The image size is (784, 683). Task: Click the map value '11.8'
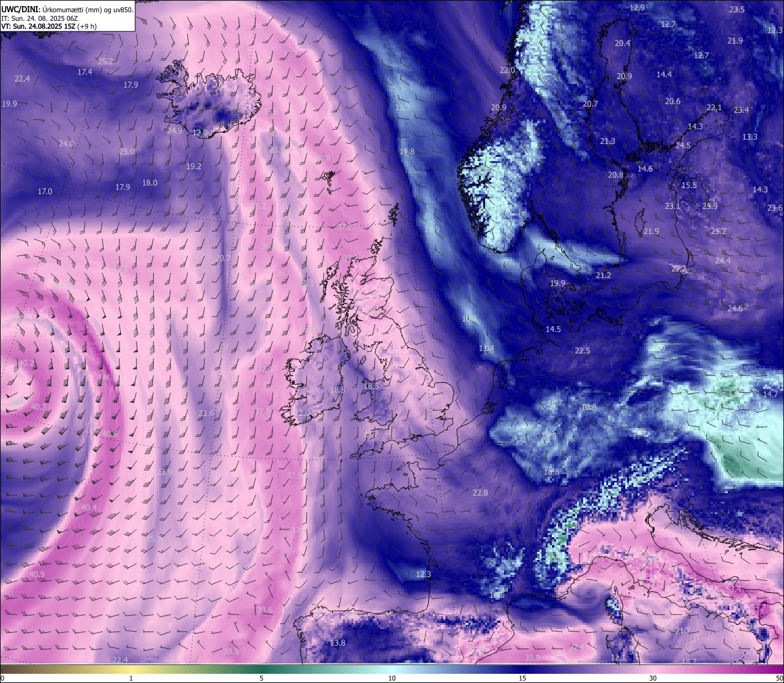407,151
